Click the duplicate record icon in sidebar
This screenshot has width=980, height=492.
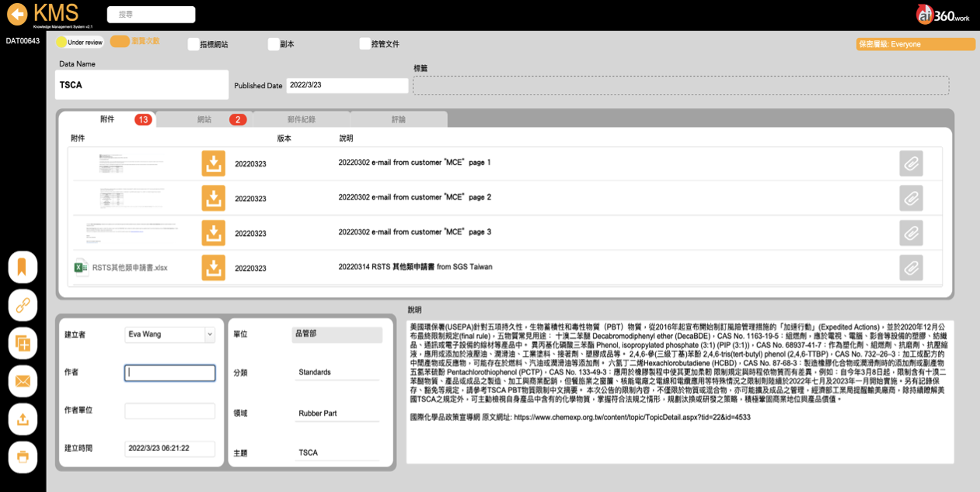click(23, 344)
